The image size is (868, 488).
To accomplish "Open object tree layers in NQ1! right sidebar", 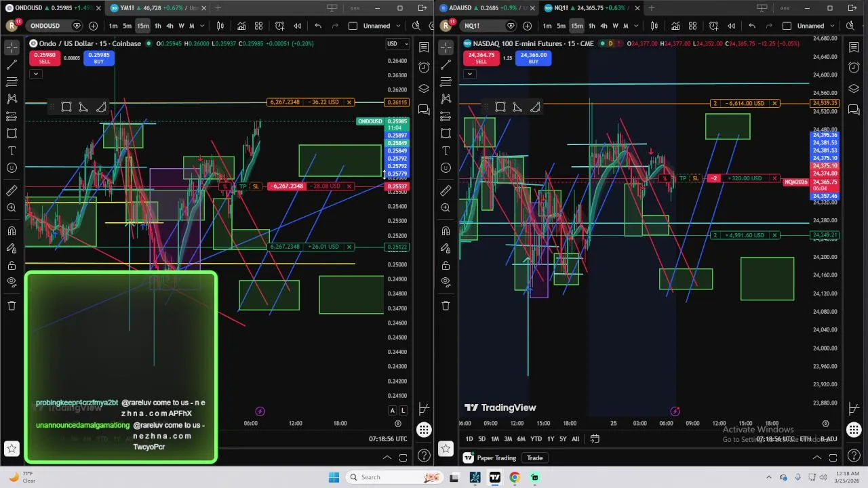I will (854, 89).
